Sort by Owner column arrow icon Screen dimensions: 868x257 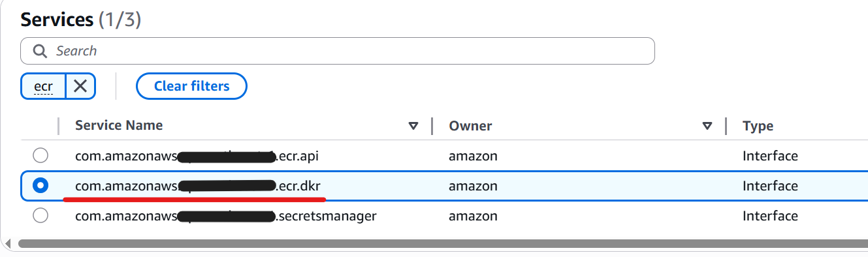click(x=707, y=126)
